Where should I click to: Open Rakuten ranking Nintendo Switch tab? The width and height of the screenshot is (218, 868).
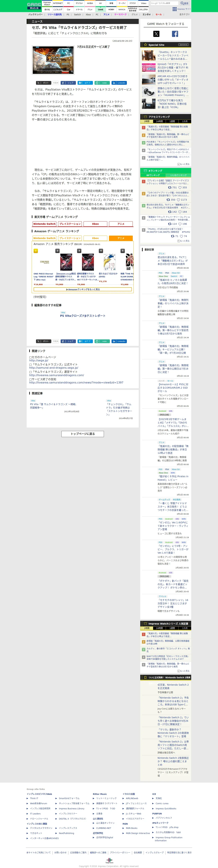pyautogui.click(x=44, y=224)
